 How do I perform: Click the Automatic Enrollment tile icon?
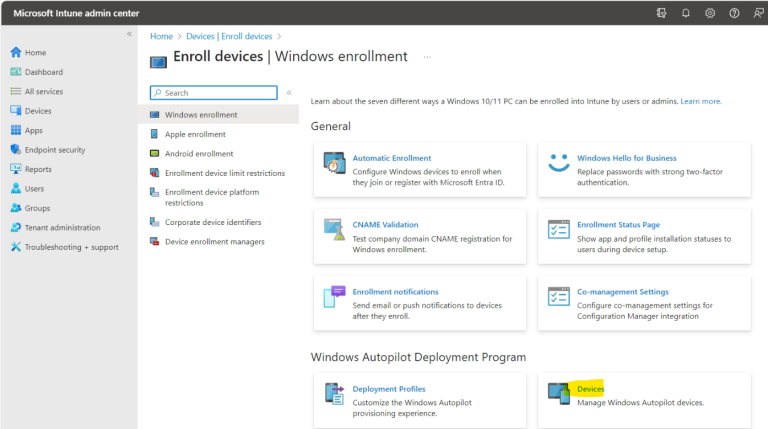pos(334,164)
